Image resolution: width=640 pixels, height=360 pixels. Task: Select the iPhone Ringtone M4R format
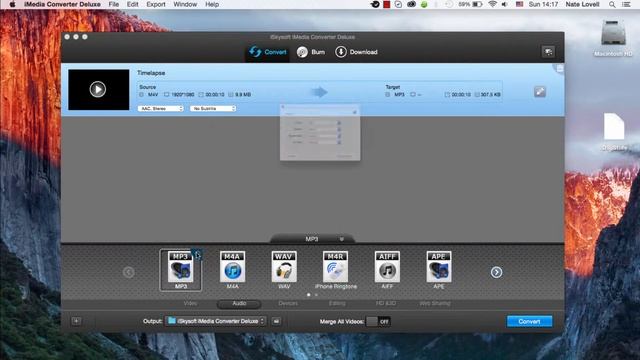click(336, 267)
